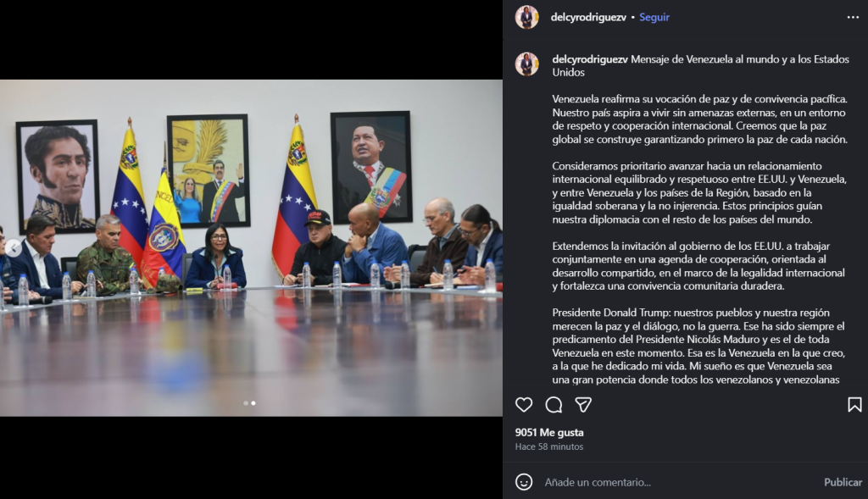Image resolution: width=868 pixels, height=499 pixels.
Task: Open the Hace 58 minutos timestamp
Action: coord(549,446)
